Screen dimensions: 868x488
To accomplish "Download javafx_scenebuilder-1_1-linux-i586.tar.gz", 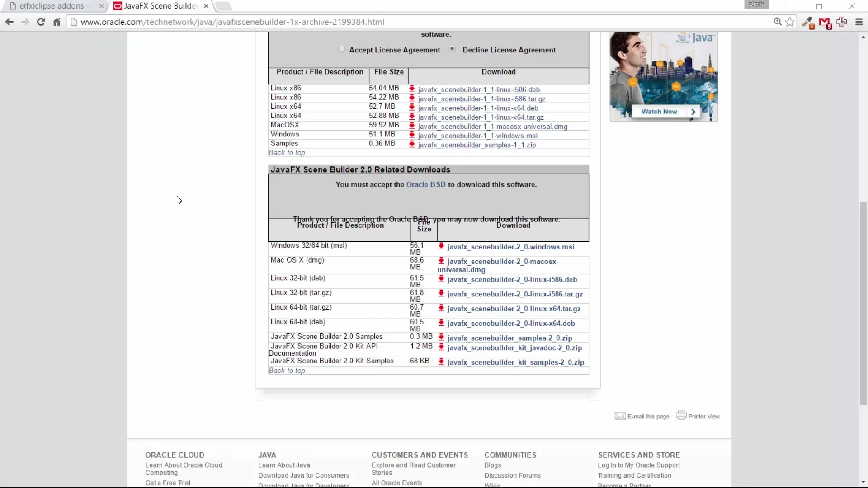I will point(481,99).
